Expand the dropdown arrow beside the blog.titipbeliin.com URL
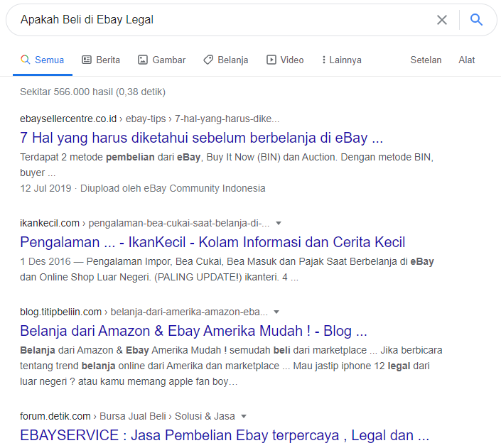The width and height of the screenshot is (501, 448). coord(276,312)
